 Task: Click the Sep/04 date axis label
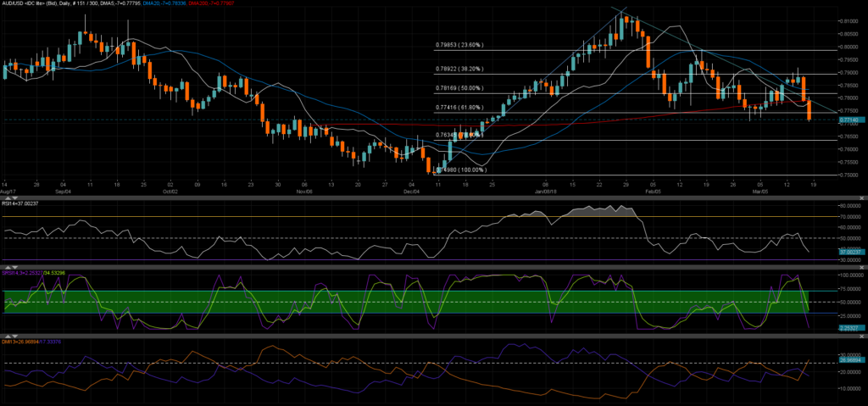coord(63,192)
